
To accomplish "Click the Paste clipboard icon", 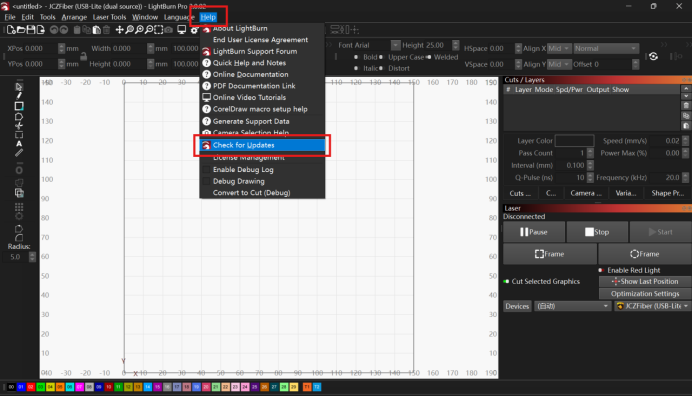I will pyautogui.click(x=96, y=30).
